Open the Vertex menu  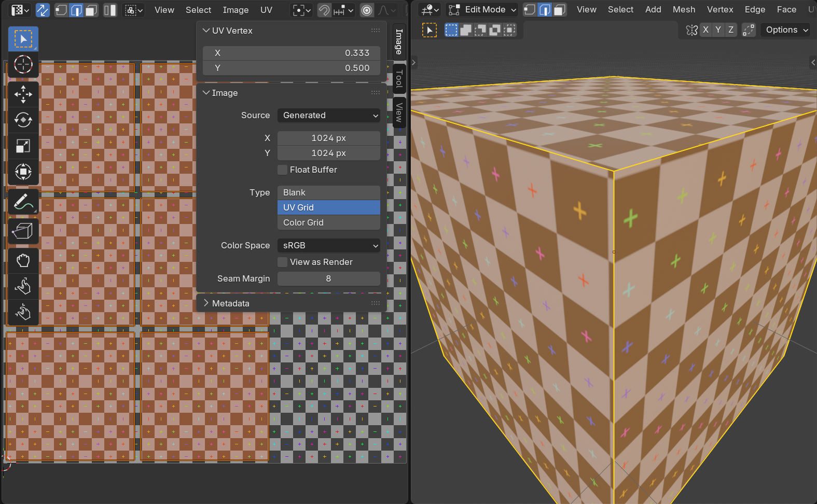click(720, 9)
